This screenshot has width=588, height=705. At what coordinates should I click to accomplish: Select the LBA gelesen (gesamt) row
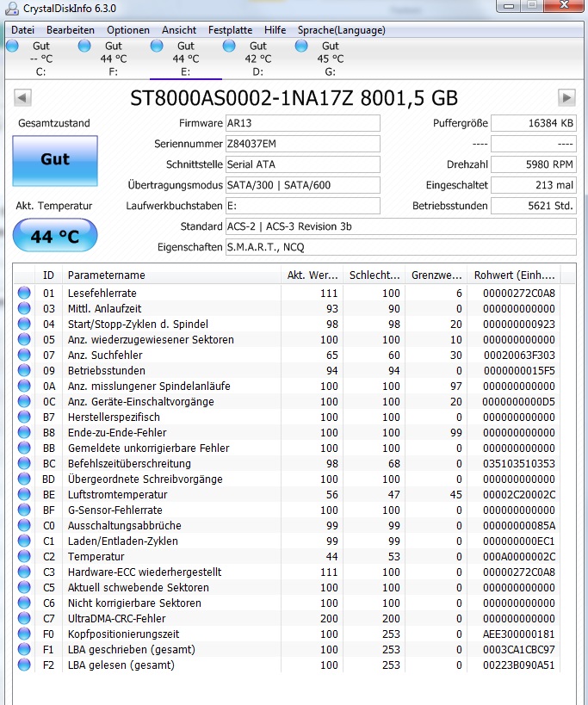[288, 665]
